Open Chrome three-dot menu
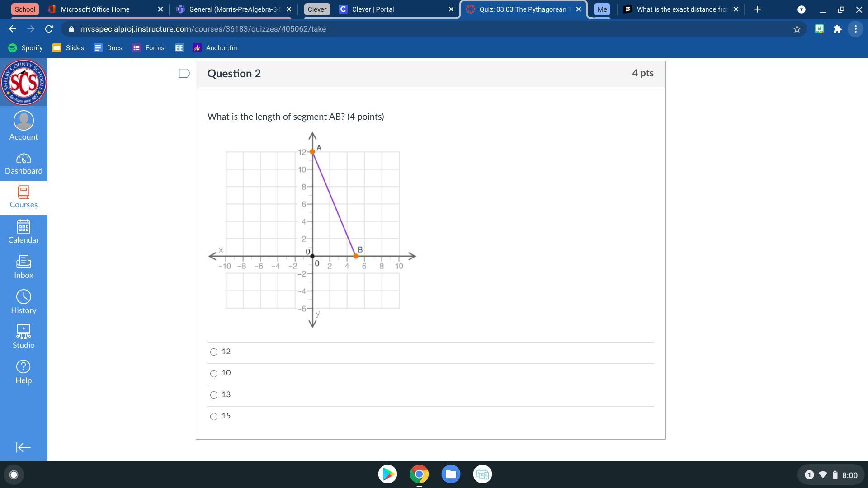The width and height of the screenshot is (868, 488). click(855, 29)
